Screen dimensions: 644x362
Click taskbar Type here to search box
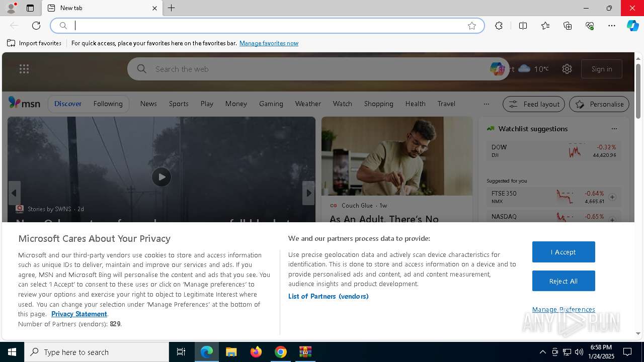coord(97,352)
